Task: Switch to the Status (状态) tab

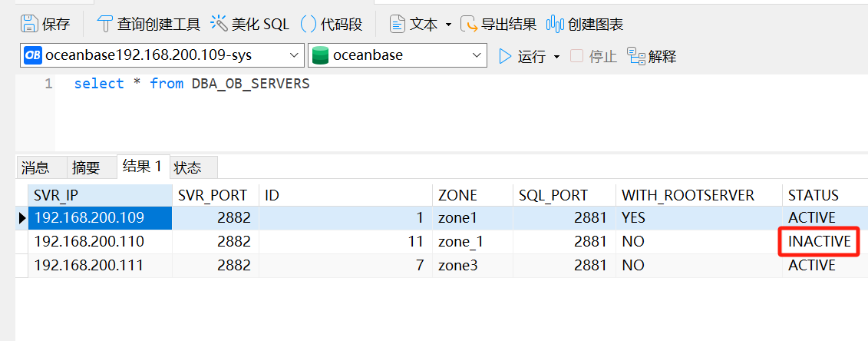Action: (x=187, y=167)
